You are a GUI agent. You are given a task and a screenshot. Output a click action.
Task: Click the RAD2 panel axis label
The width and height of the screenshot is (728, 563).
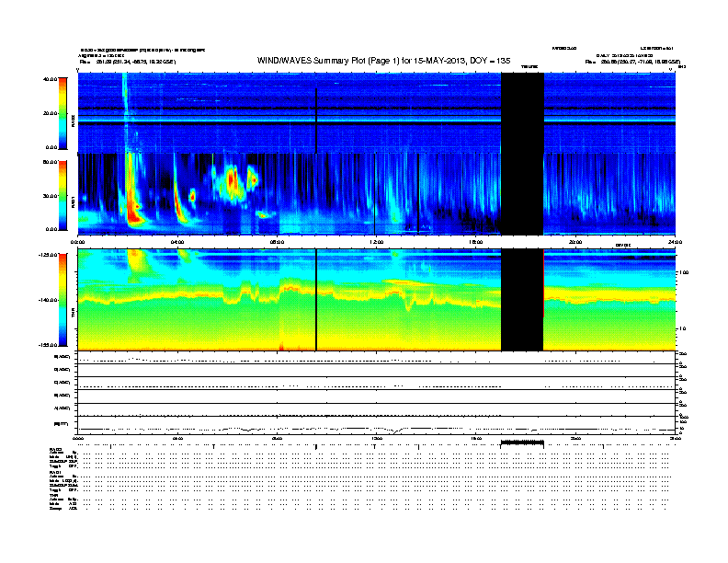click(73, 121)
